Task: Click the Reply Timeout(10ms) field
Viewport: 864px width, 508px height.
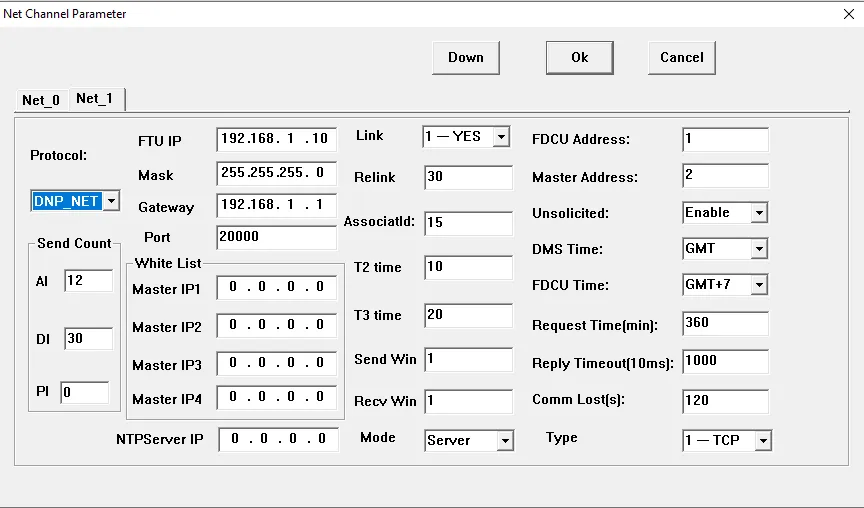Action: [x=725, y=361]
